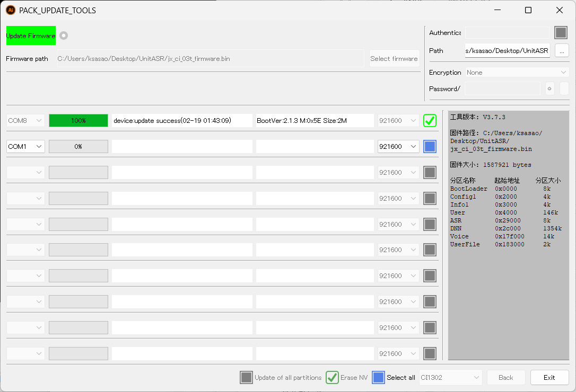Toggle the Erase NV checkbox
Viewport: 576px width, 392px height.
332,377
